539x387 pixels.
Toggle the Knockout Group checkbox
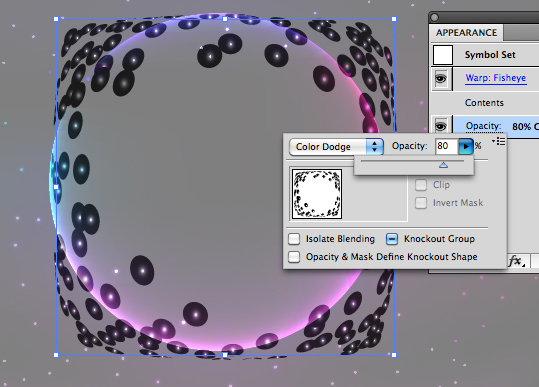(392, 239)
